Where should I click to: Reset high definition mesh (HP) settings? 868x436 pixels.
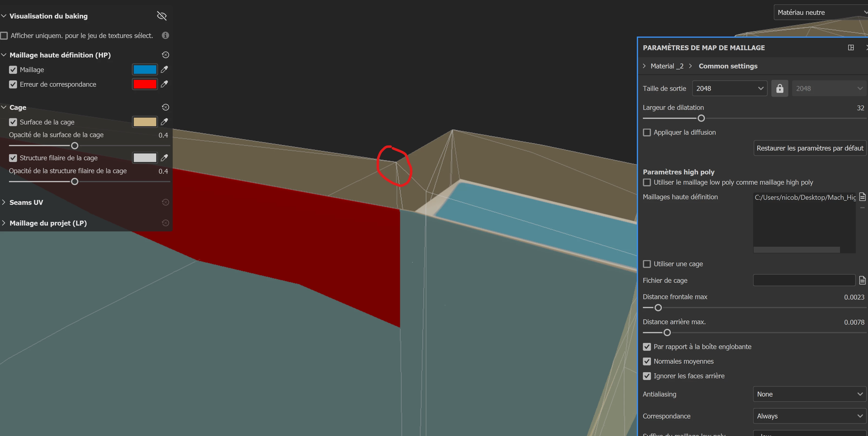pos(165,55)
